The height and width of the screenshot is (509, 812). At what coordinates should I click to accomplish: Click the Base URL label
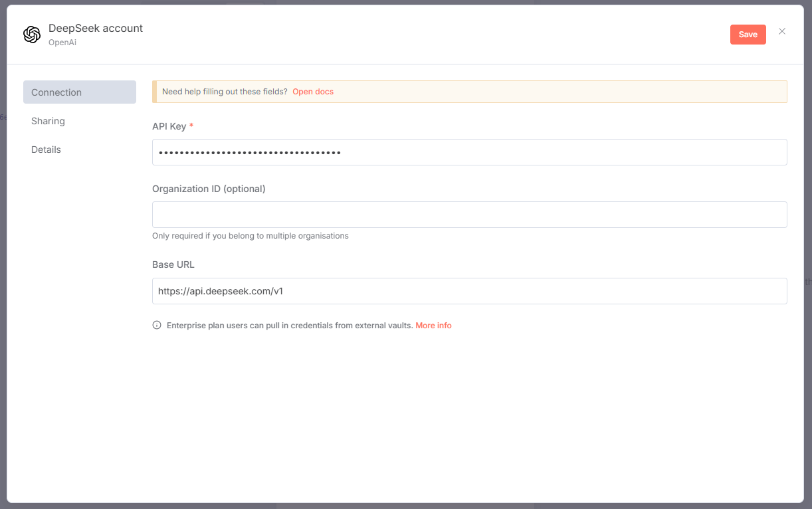pos(173,264)
